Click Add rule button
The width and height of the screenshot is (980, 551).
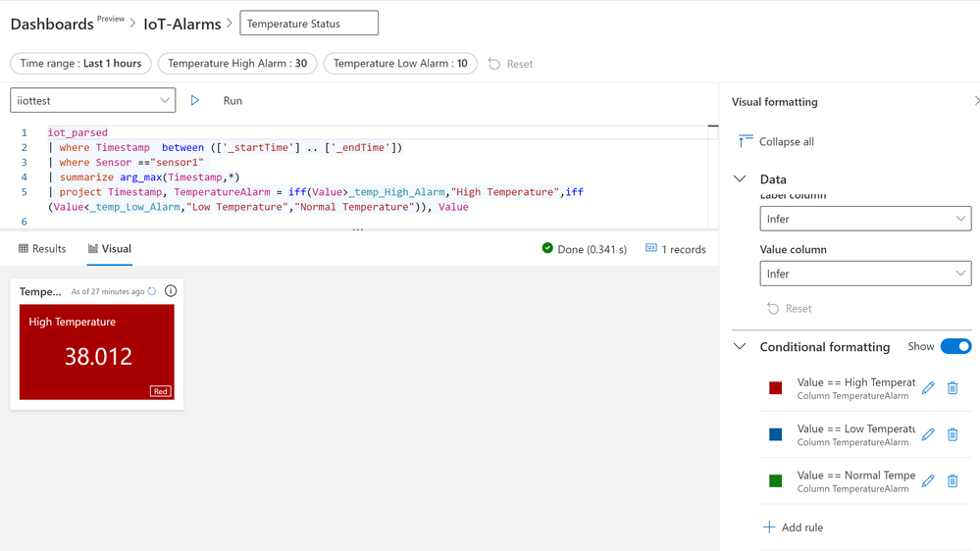pyautogui.click(x=794, y=527)
